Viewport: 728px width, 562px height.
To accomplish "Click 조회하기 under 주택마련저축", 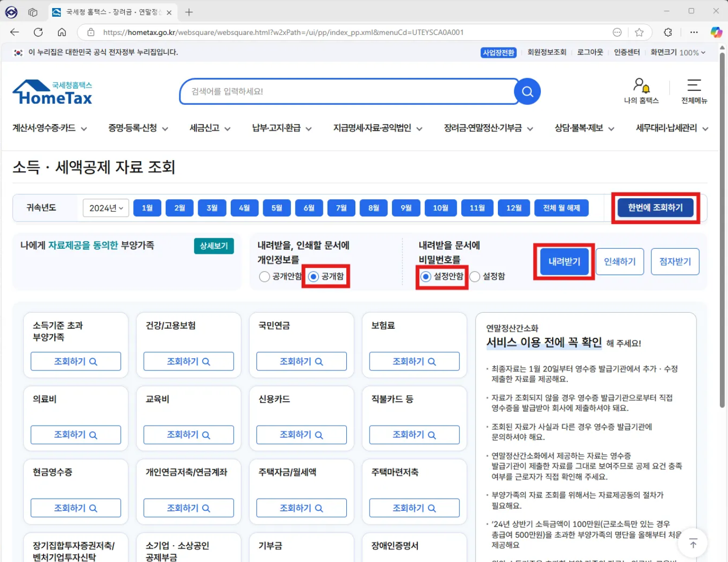I will pos(415,508).
